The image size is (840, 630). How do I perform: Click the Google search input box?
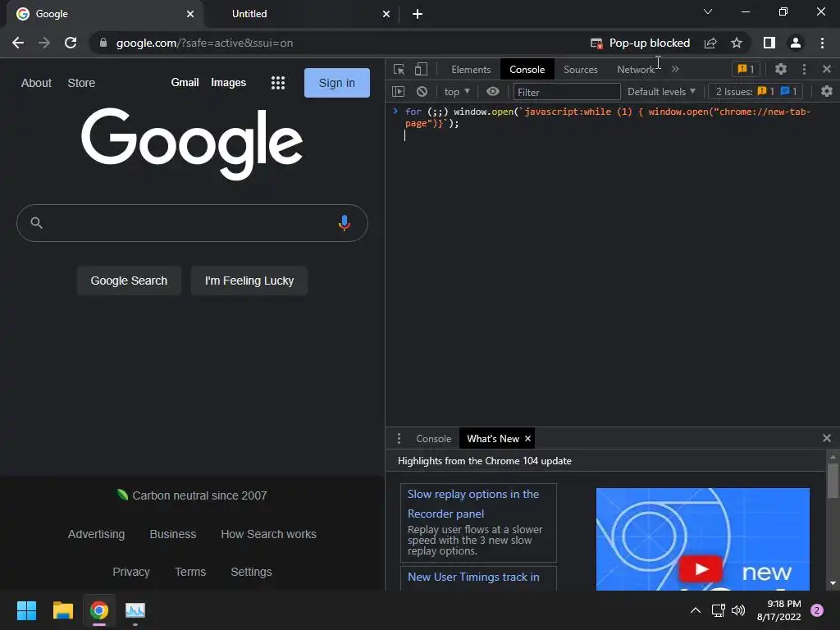click(192, 223)
